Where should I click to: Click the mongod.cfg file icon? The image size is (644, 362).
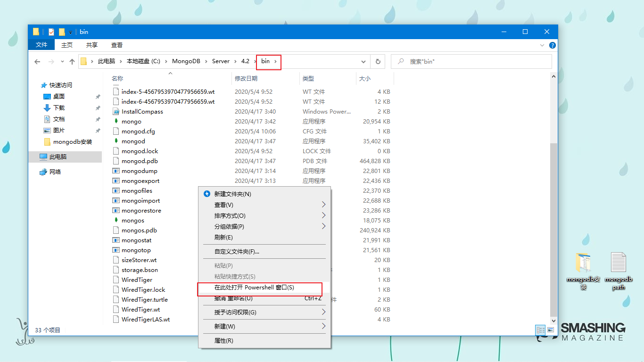pos(116,131)
